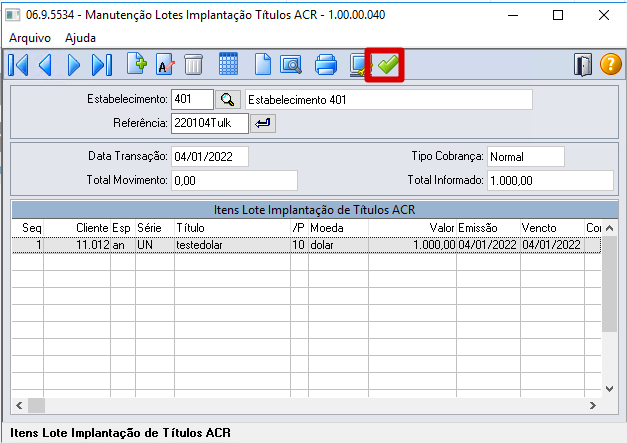Viewport: 627px width, 443px height.
Task: Click the Valor cell 1.000,00 in grid
Action: [412, 245]
